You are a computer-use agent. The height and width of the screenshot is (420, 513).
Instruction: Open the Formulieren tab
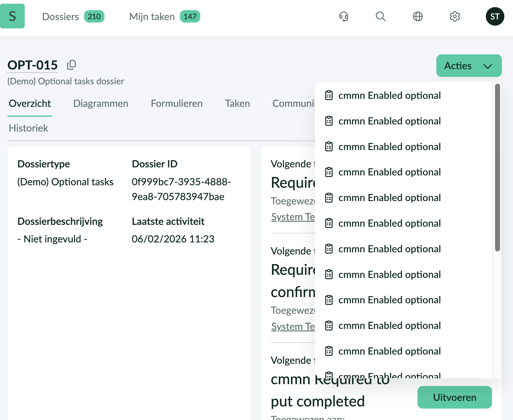tap(176, 103)
